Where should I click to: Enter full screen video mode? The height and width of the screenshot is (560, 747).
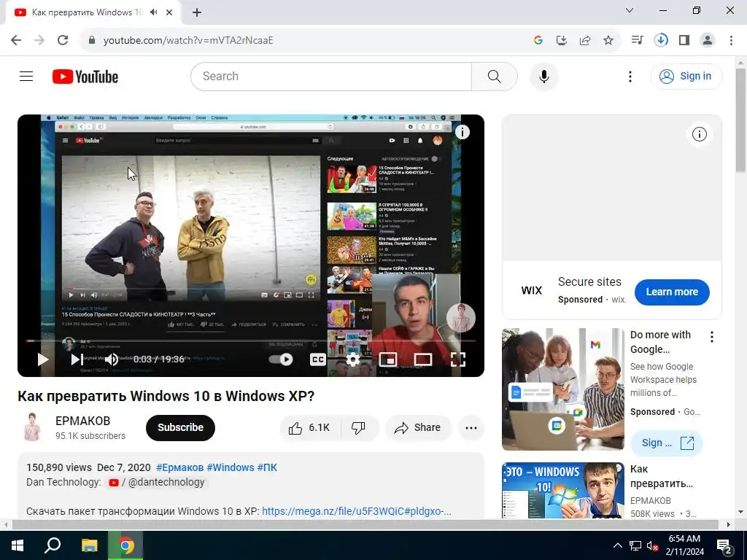[458, 359]
